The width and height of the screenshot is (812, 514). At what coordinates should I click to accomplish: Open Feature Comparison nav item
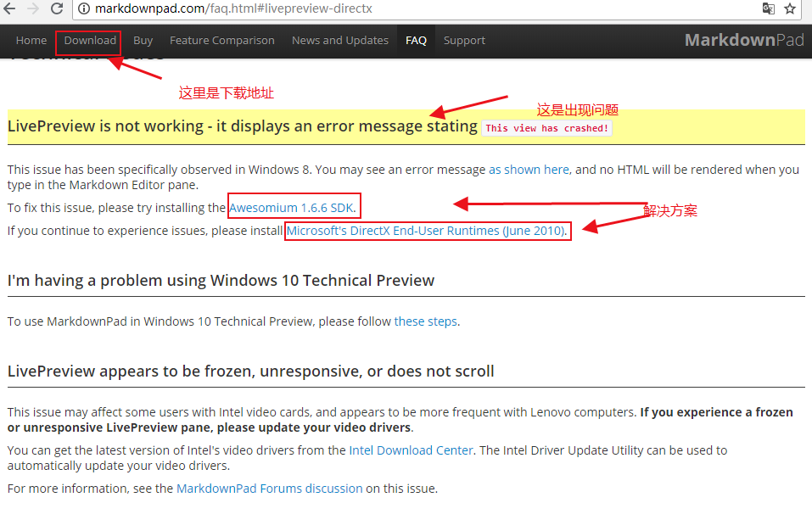(x=222, y=41)
